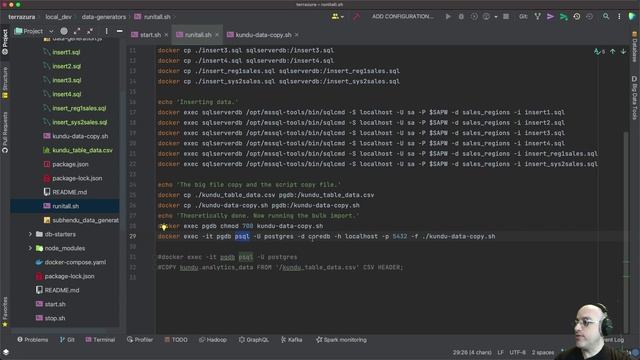Open the Profiler tool window
Image resolution: width=640 pixels, height=360 pixels.
click(x=140, y=340)
